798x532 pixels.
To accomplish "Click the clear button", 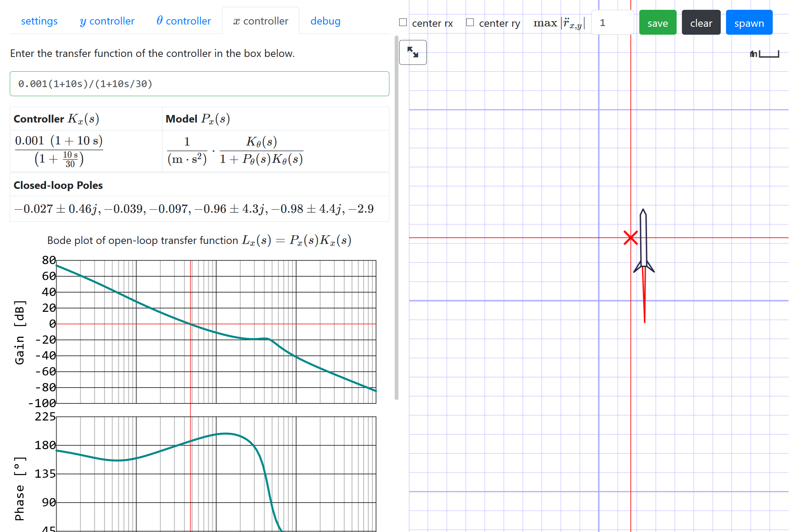I will coord(701,23).
